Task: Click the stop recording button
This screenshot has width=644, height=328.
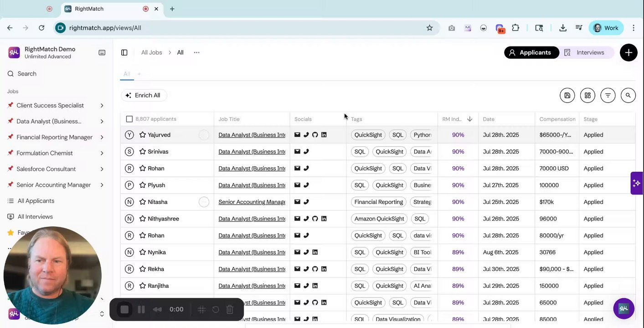Action: point(124,309)
